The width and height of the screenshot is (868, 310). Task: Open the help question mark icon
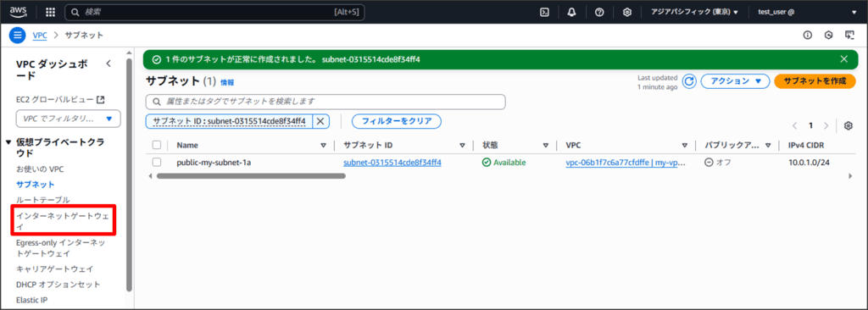(599, 12)
